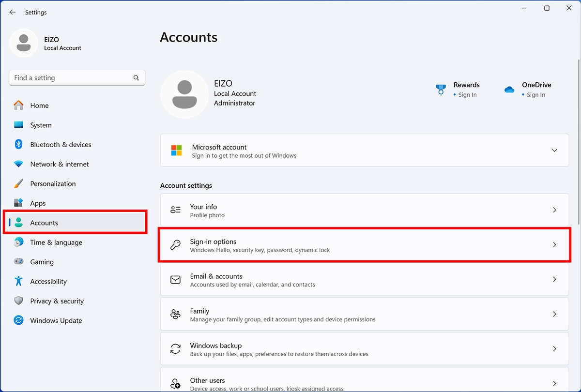The image size is (581, 392).
Task: Sign in to OneDrive
Action: pyautogui.click(x=536, y=95)
